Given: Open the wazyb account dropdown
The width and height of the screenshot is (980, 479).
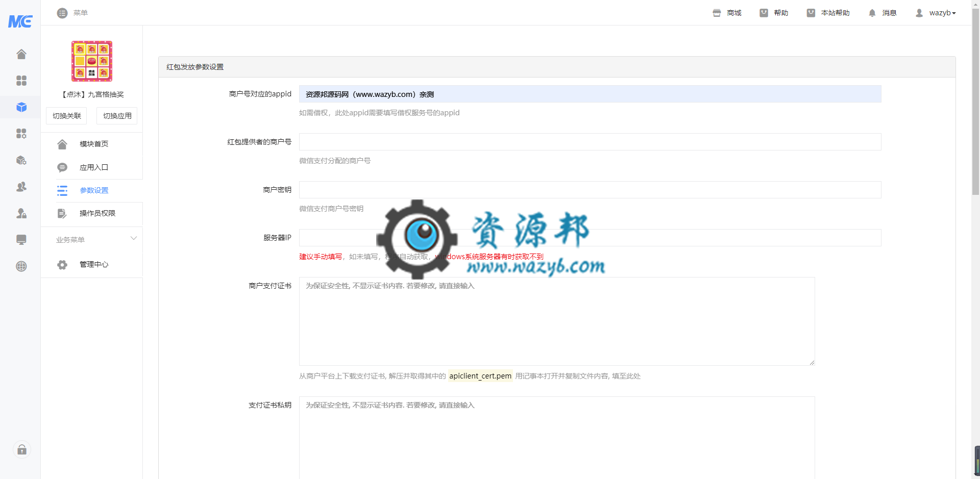Looking at the screenshot, I should point(942,13).
